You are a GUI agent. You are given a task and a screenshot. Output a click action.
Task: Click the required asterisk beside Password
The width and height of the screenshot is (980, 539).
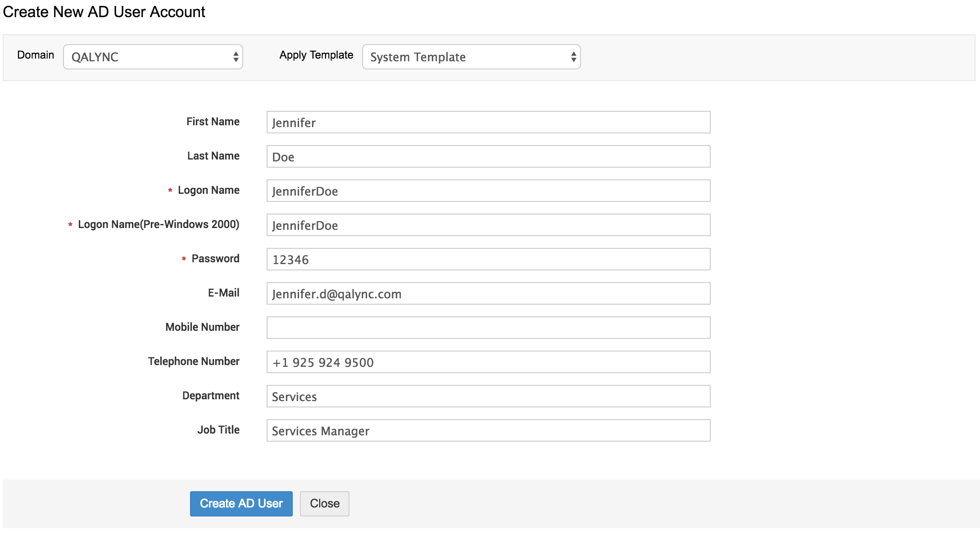click(183, 259)
